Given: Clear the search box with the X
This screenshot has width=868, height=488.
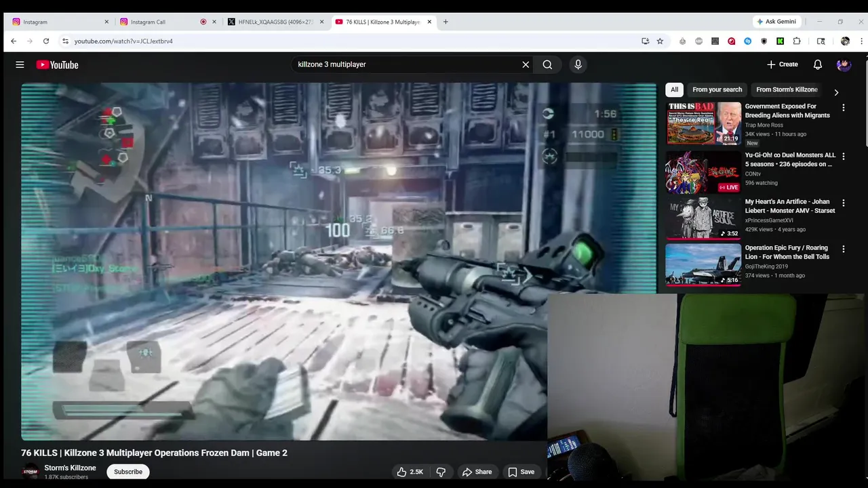Looking at the screenshot, I should click(526, 64).
